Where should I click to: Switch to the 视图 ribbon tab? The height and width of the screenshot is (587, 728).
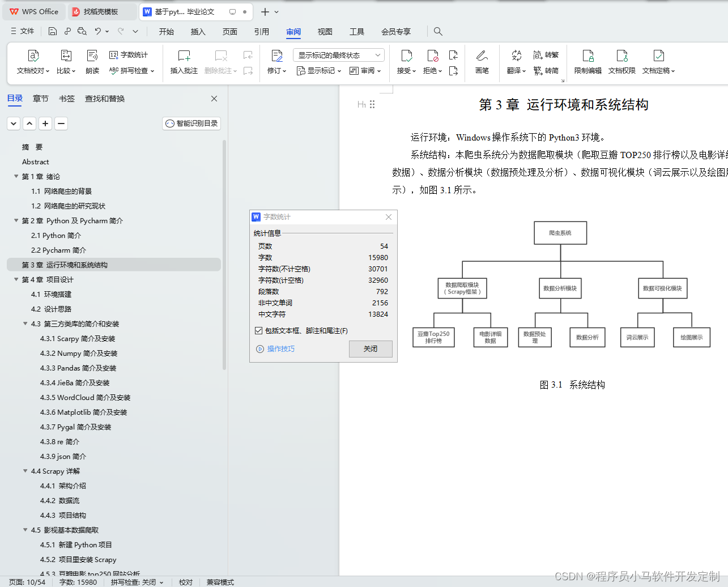point(325,32)
